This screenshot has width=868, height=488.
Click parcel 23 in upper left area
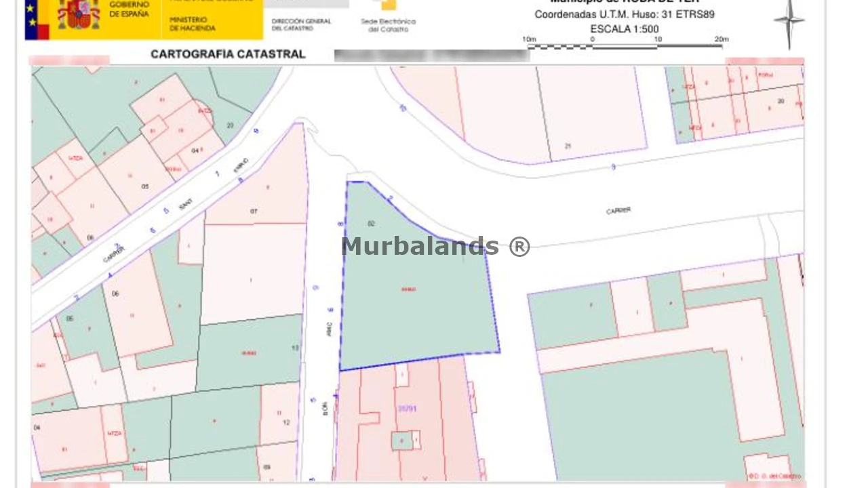coord(231,125)
